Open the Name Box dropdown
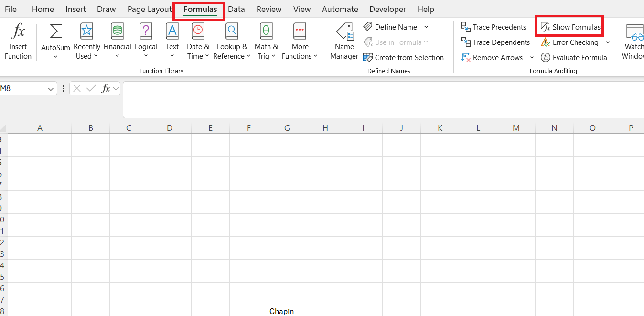 coord(51,88)
